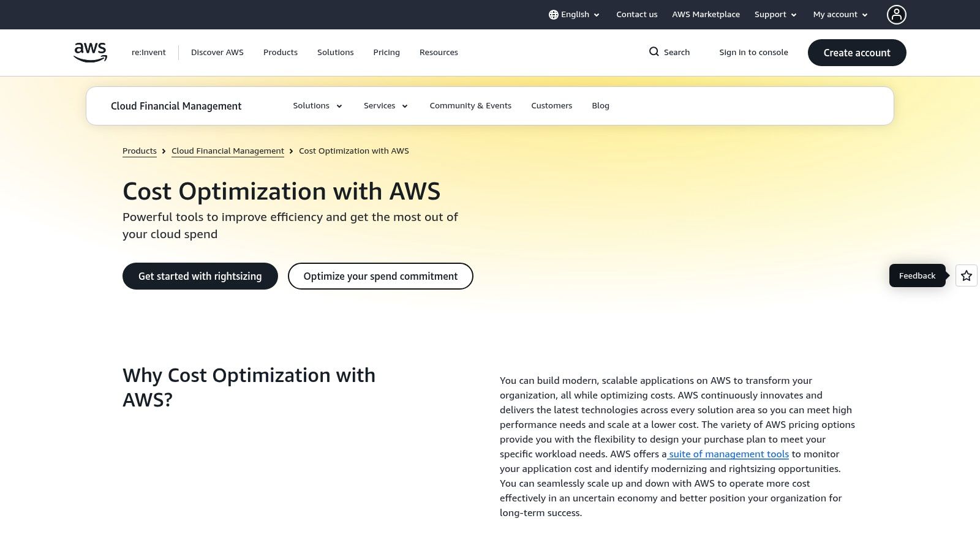Click the magnifying glass search icon
980x551 pixels.
(x=654, y=52)
